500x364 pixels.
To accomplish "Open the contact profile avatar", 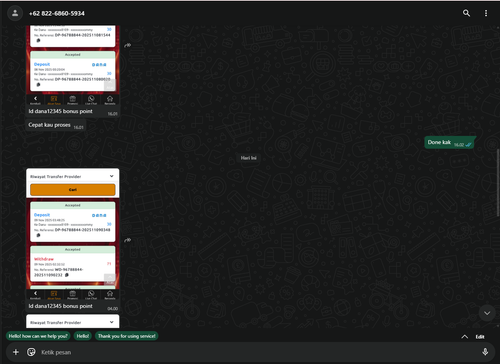I will click(15, 13).
